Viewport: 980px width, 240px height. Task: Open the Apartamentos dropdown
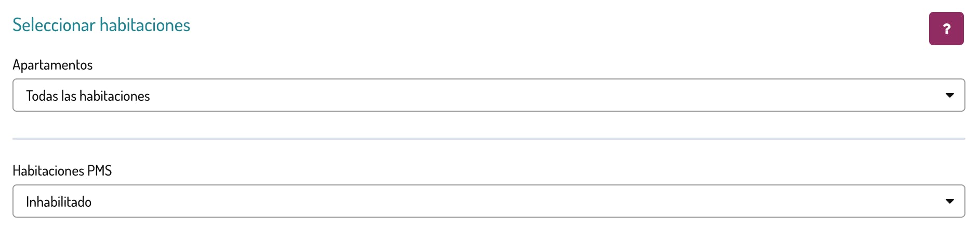488,95
